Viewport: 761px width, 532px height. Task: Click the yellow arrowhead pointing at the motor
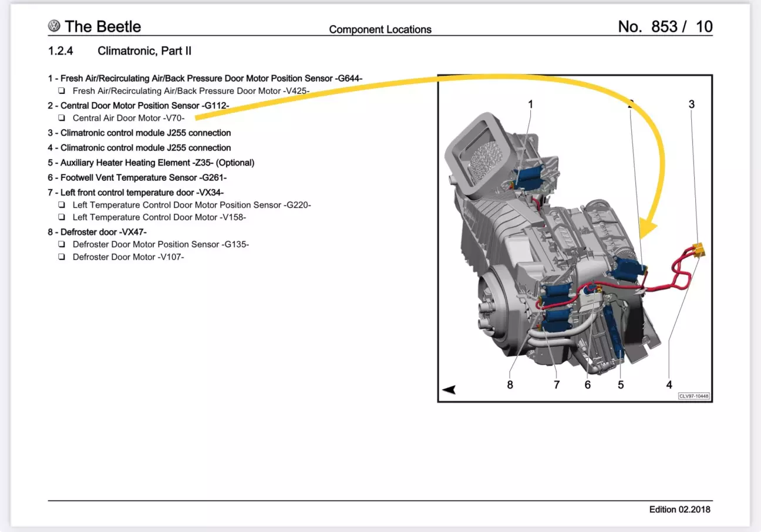pyautogui.click(x=648, y=228)
